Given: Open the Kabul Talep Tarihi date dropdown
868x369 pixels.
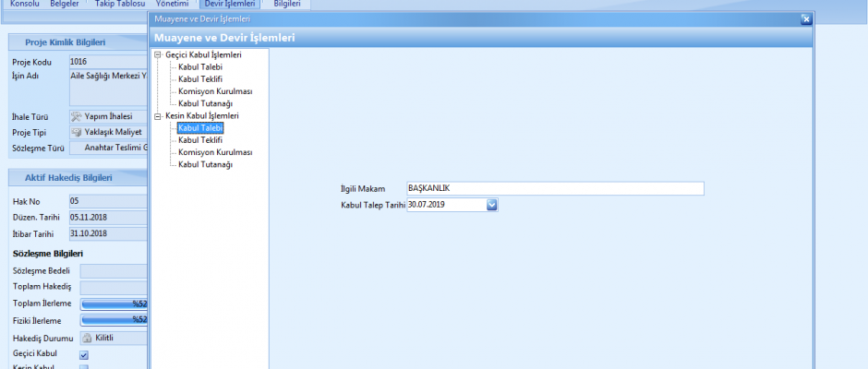Looking at the screenshot, I should [491, 205].
